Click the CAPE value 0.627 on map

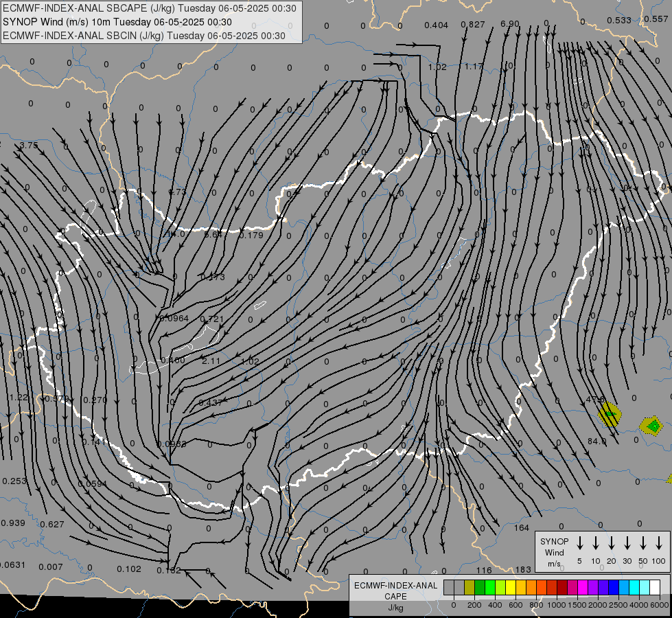(52, 525)
